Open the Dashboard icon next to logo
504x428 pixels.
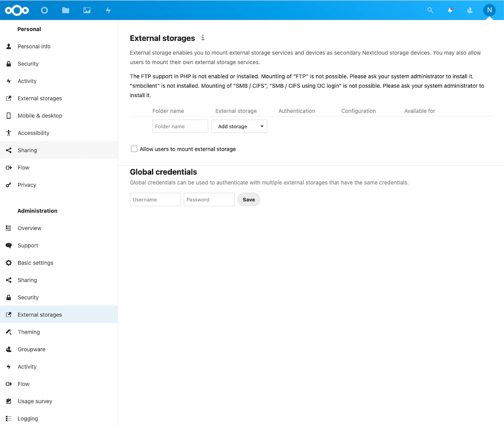pos(44,10)
